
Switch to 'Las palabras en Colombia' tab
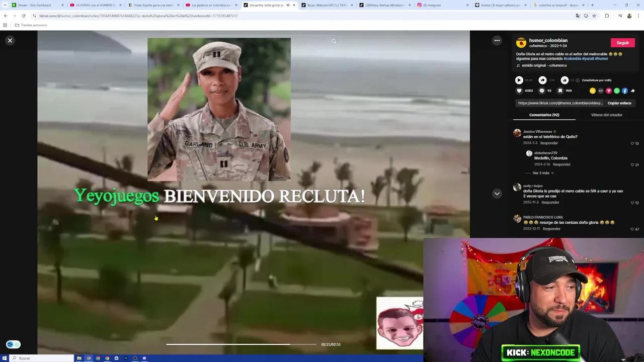click(x=211, y=5)
